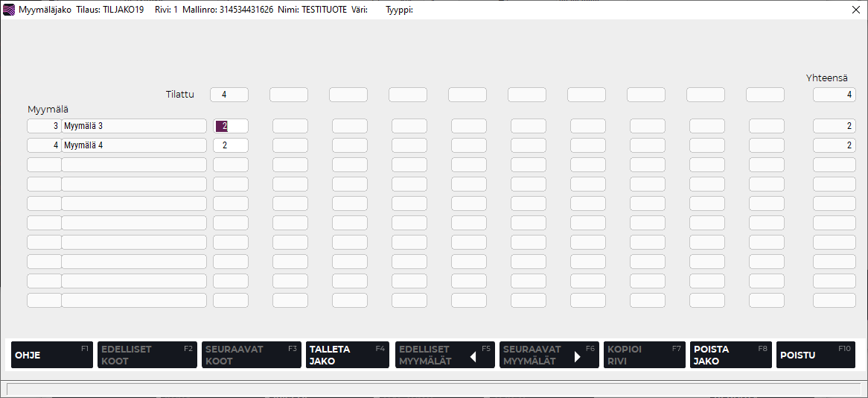Select the Myymälä 3 name field

tap(134, 126)
